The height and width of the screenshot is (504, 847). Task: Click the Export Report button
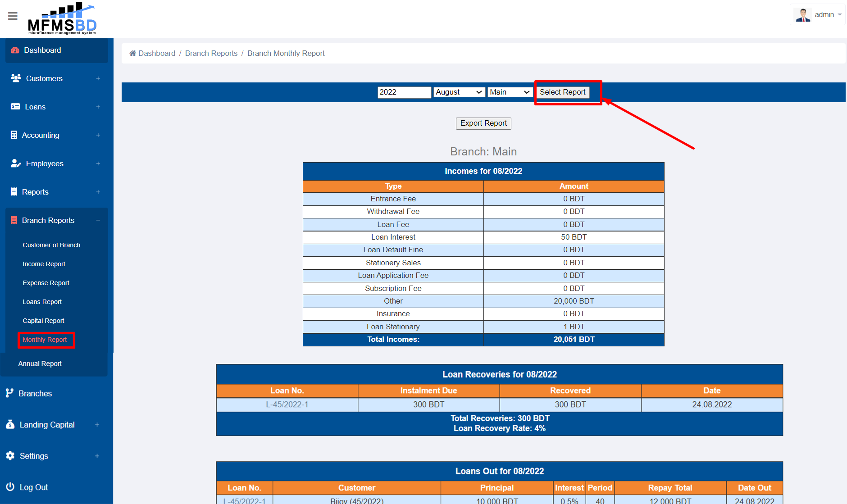pyautogui.click(x=483, y=123)
